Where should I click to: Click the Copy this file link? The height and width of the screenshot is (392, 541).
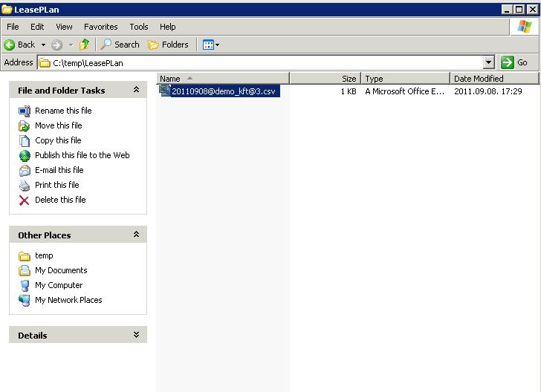click(58, 140)
